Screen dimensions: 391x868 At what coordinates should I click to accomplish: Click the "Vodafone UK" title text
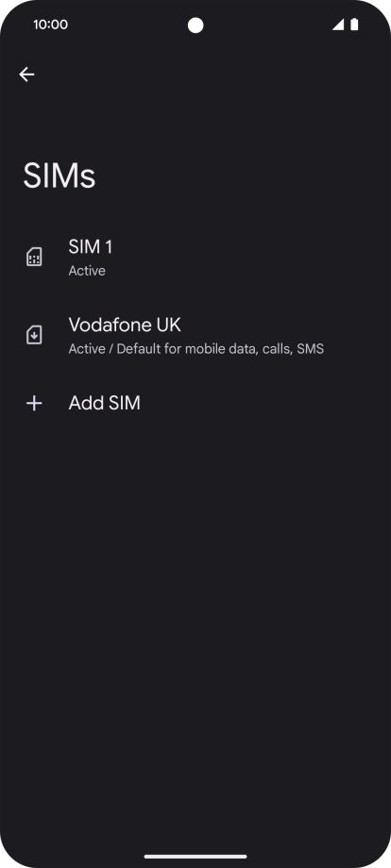click(x=125, y=325)
